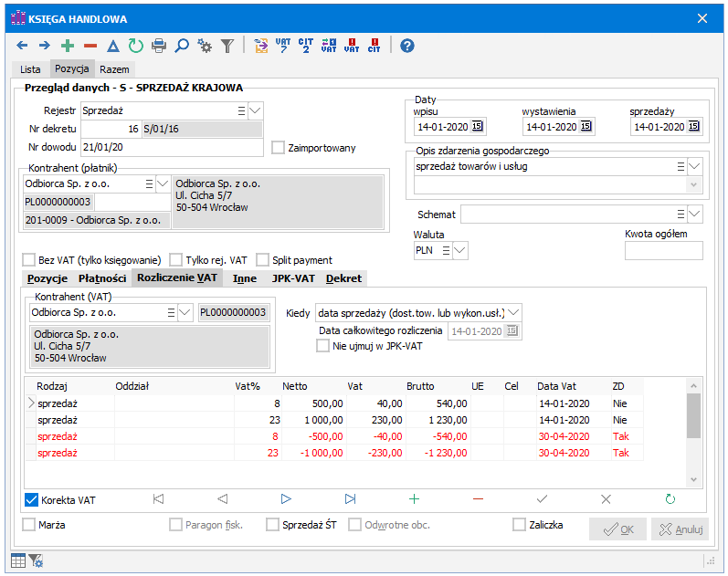Image resolution: width=728 pixels, height=576 pixels.
Task: Check Nie ujmuj w JPK-VAT
Action: 322,346
